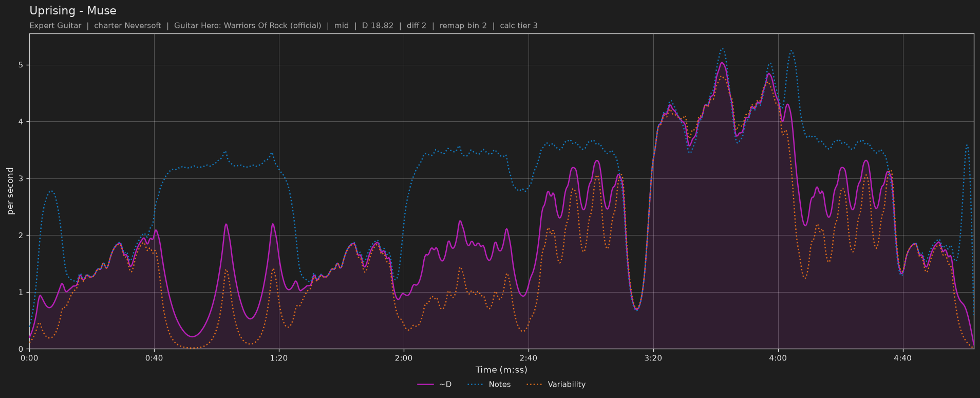Click the 4:00 x-axis tick label
This screenshot has width=980, height=398.
click(778, 358)
